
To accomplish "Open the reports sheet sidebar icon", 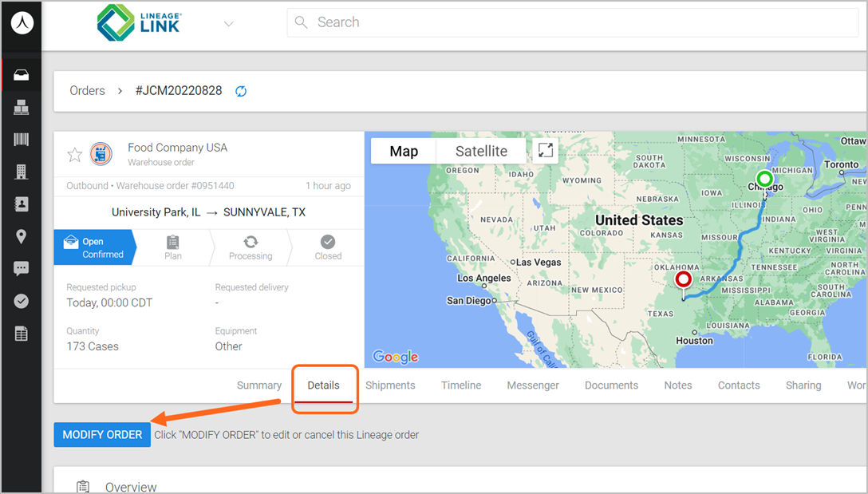I will (x=21, y=334).
